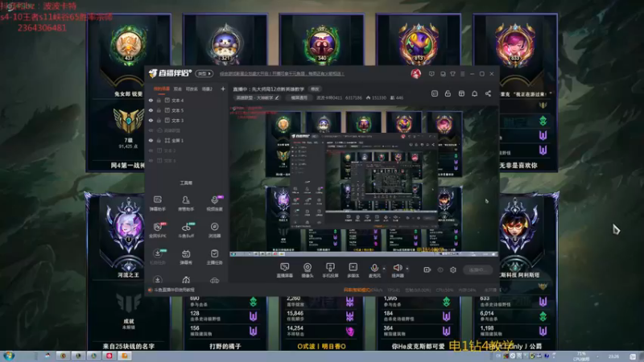Open the 弹幕助手 tool
The image size is (644, 362).
click(x=157, y=204)
